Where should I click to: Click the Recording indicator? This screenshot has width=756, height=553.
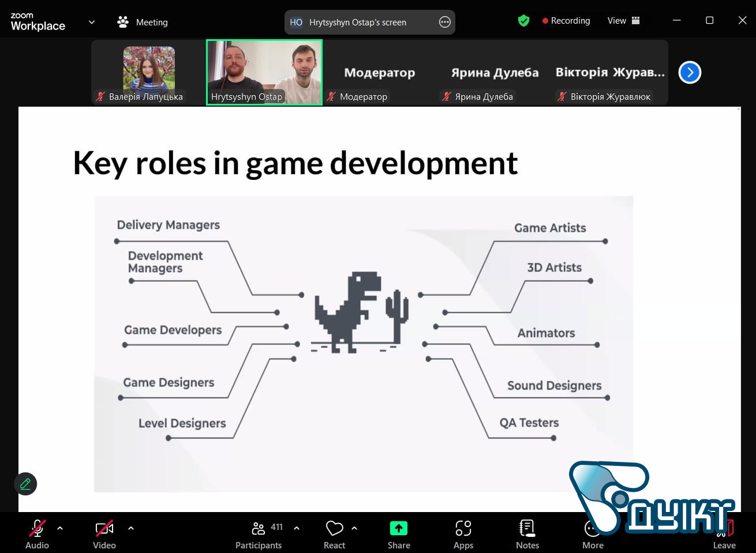566,21
